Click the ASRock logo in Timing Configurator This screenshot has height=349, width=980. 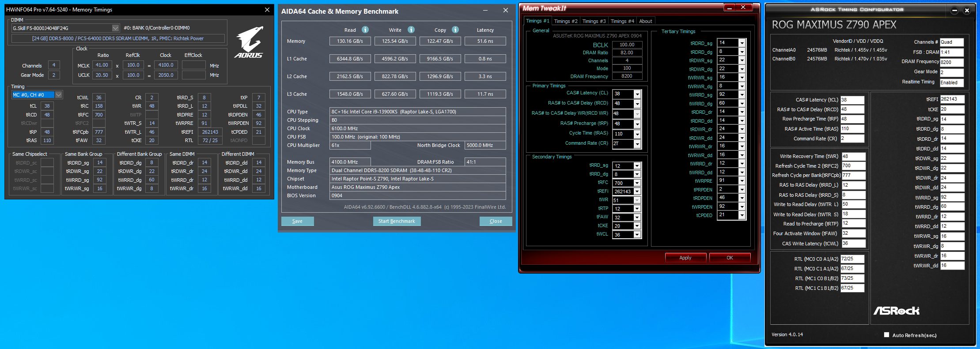click(x=896, y=311)
